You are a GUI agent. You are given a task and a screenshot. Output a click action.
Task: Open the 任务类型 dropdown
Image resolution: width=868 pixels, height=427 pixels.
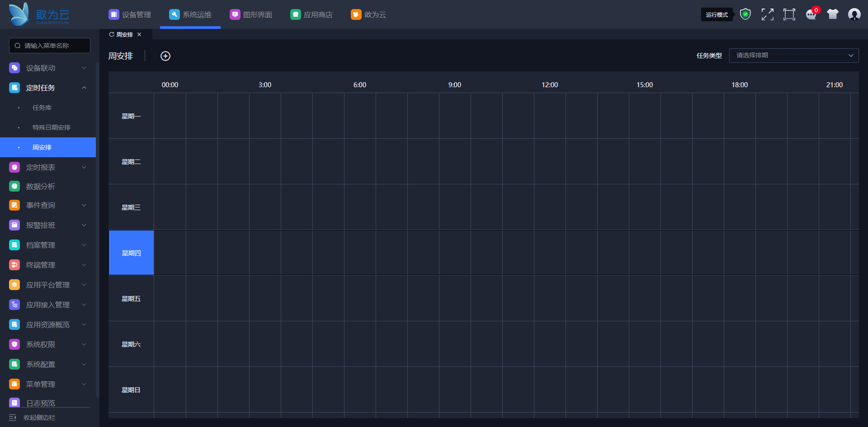pos(793,56)
